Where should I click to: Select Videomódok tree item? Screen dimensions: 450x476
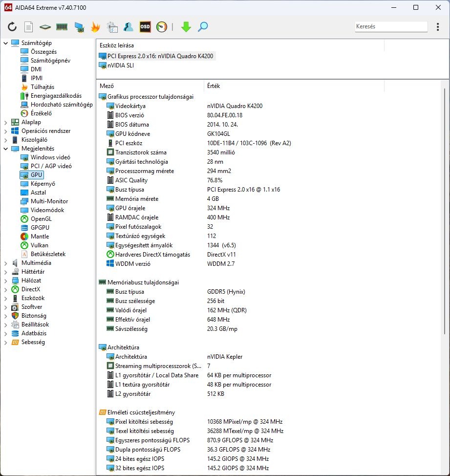[x=47, y=210]
